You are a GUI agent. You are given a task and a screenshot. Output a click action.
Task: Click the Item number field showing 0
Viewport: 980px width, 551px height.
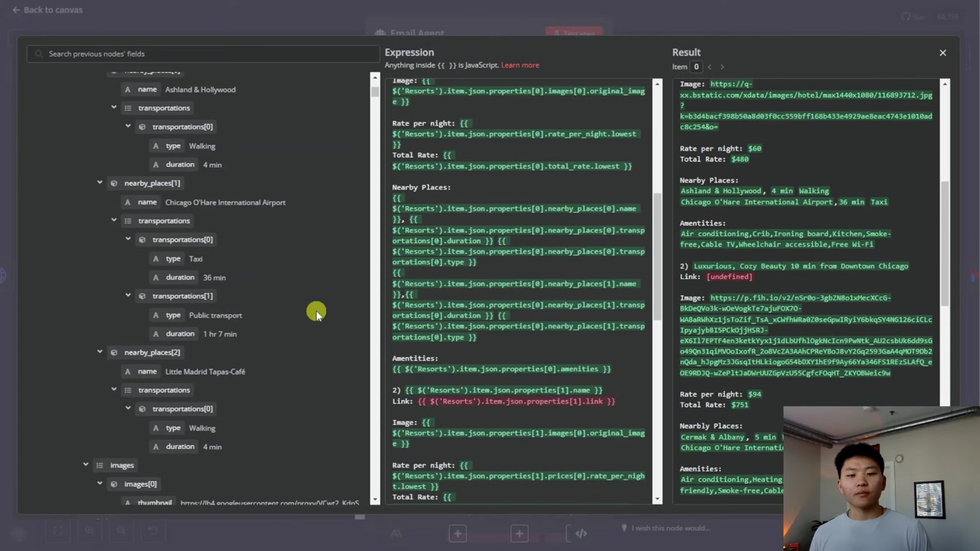pos(696,67)
